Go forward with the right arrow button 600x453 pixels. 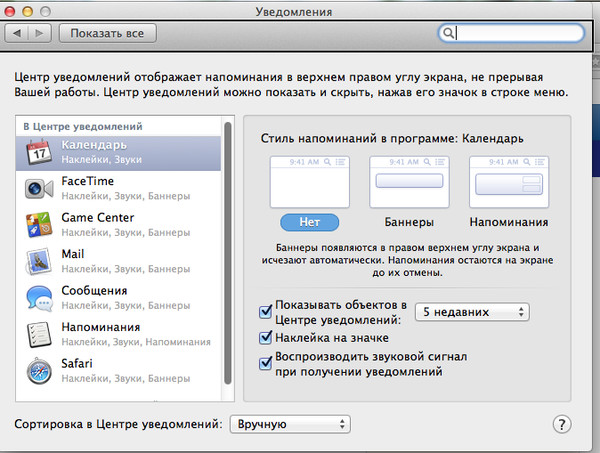39,33
